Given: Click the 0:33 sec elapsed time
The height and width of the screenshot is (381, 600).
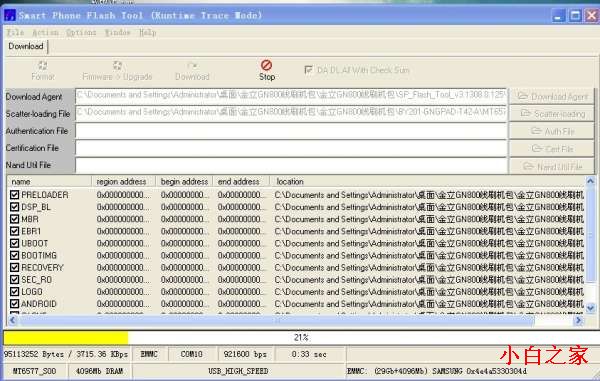Looking at the screenshot, I should 309,354.
